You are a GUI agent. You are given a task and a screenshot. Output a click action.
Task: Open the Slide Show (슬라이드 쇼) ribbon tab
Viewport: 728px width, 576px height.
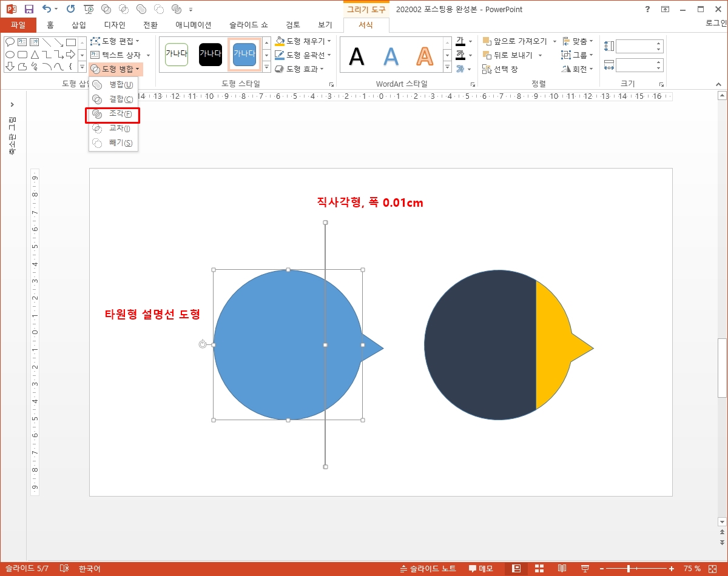[249, 25]
